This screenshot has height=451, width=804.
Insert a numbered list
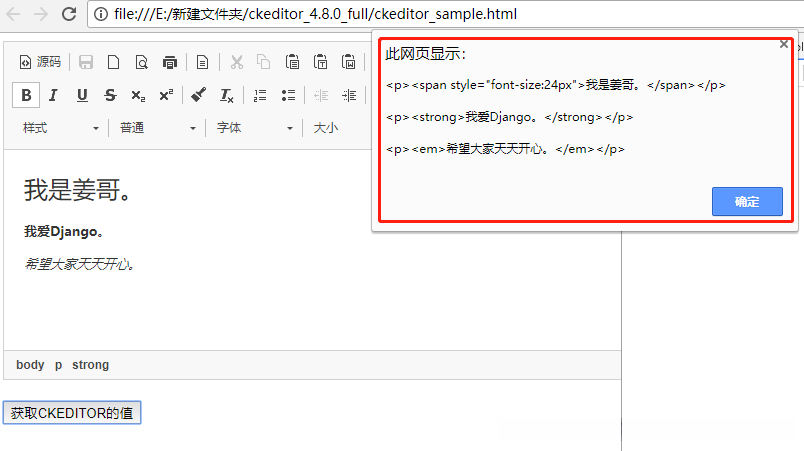pos(260,95)
